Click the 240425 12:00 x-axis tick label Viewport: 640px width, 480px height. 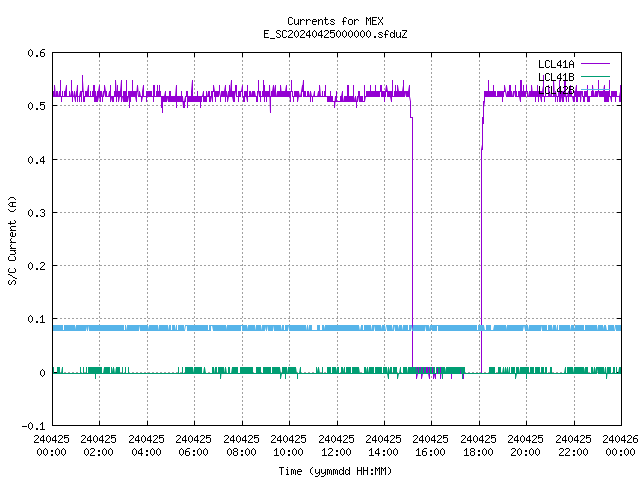[x=336, y=445]
